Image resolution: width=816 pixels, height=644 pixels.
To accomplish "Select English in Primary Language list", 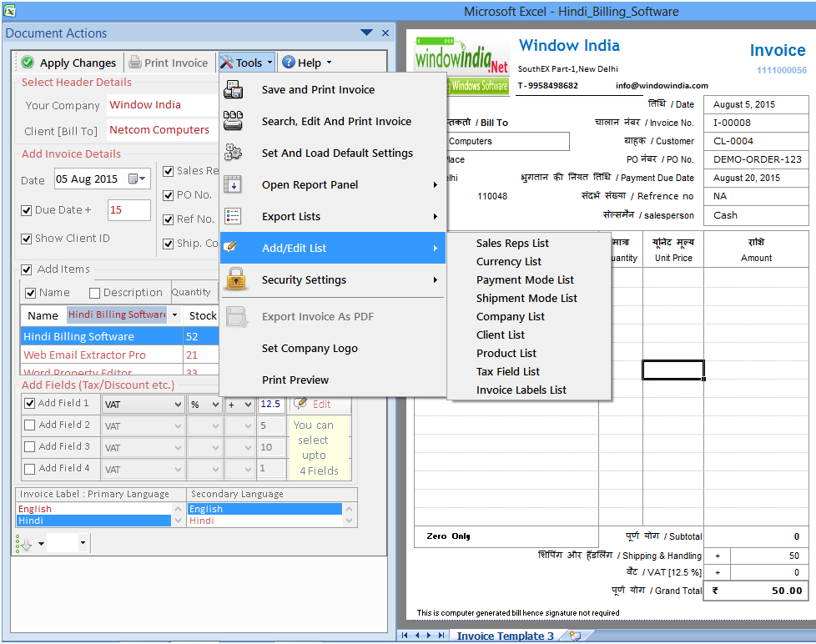I will (x=93, y=509).
